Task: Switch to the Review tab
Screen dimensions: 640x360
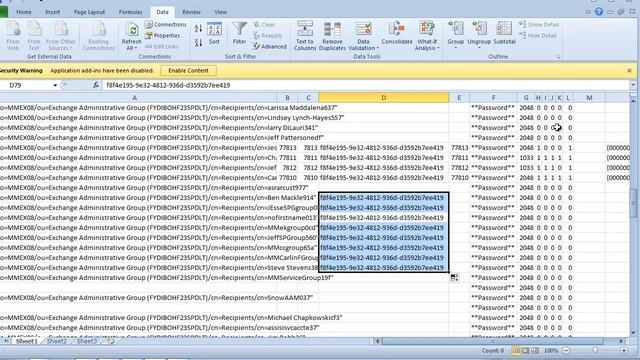Action: click(x=191, y=12)
